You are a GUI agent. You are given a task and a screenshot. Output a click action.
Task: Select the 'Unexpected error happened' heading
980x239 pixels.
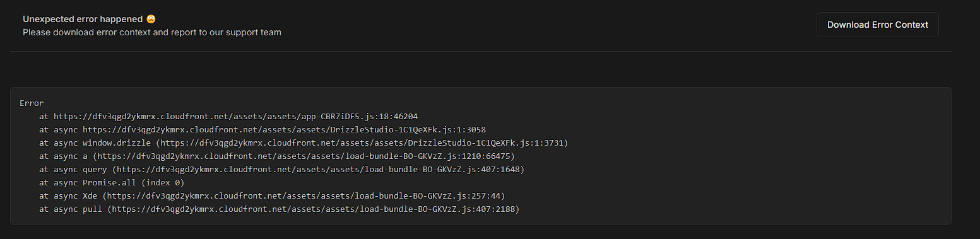[83, 19]
